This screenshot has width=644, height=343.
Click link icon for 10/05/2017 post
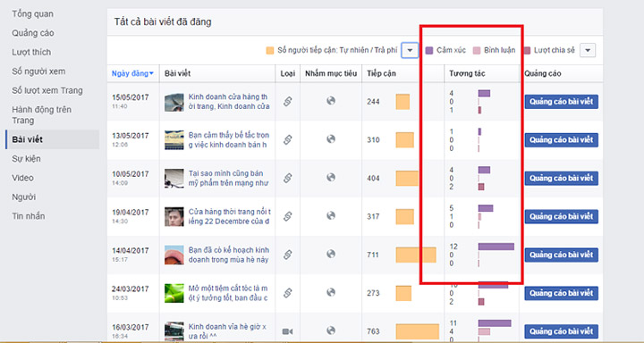point(287,178)
